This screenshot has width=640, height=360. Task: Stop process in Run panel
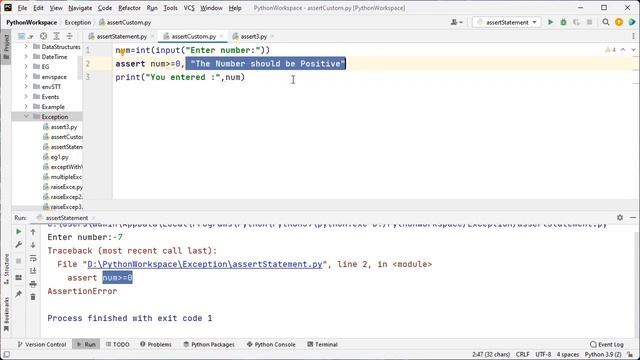18,260
